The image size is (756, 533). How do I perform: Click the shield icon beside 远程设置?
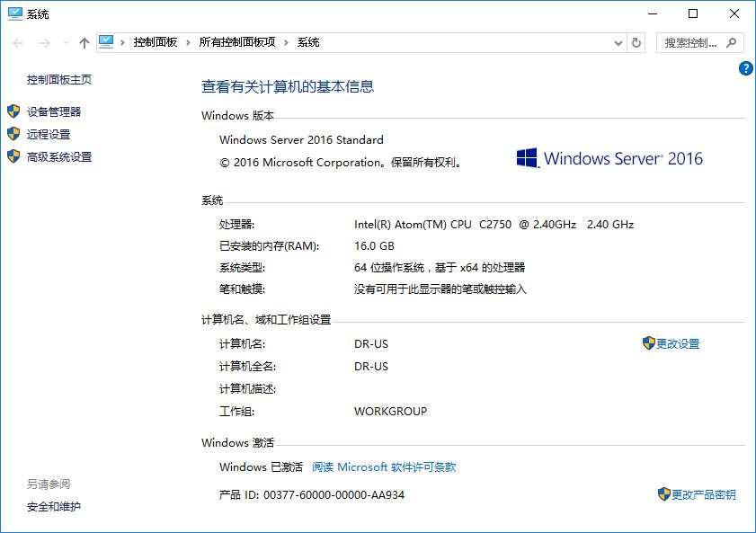(13, 134)
